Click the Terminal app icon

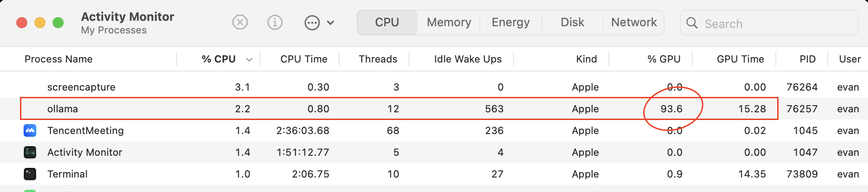pos(30,174)
